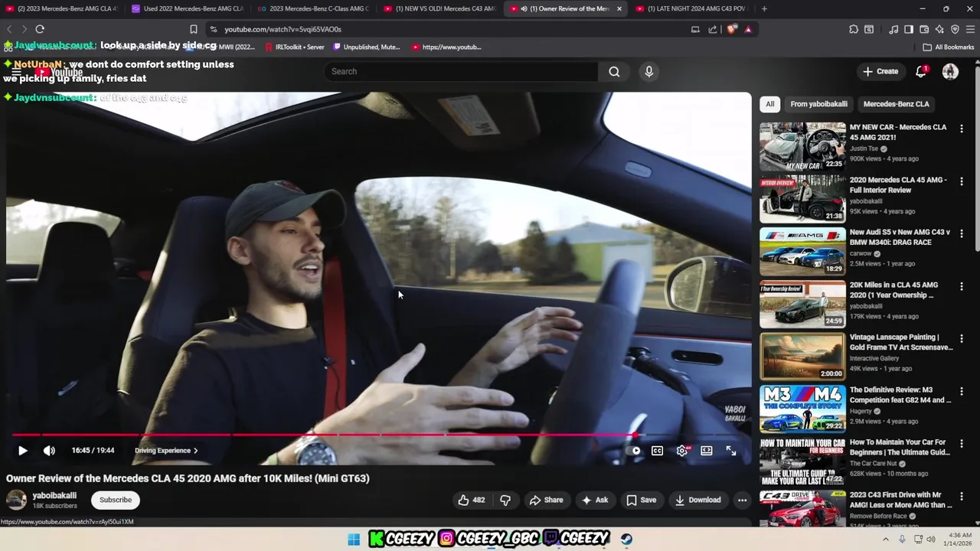
Task: Open more actions menu beside Download
Action: coord(742,500)
